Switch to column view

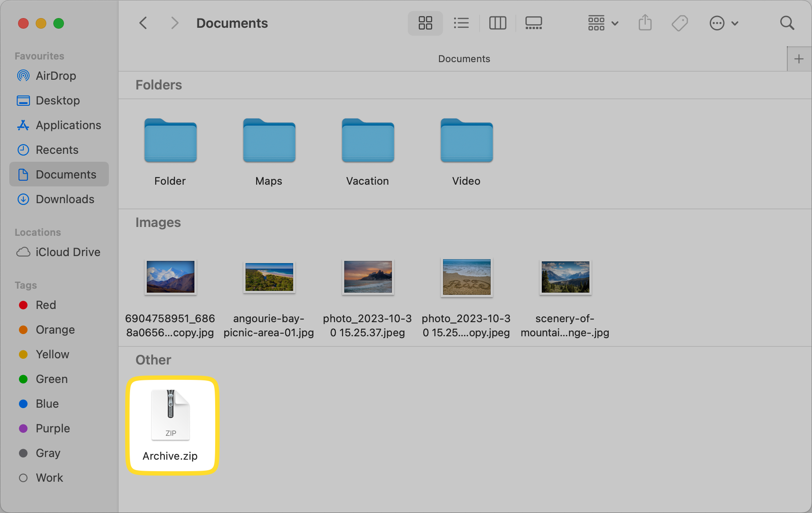[x=497, y=23]
